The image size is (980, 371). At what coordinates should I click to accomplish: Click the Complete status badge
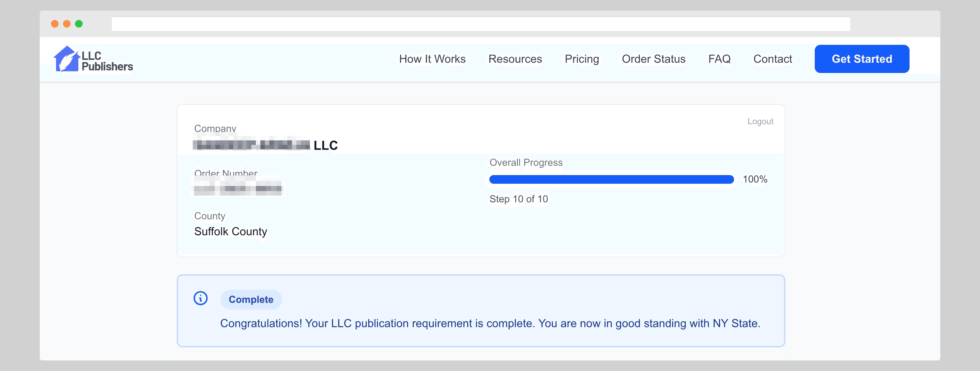coord(251,300)
